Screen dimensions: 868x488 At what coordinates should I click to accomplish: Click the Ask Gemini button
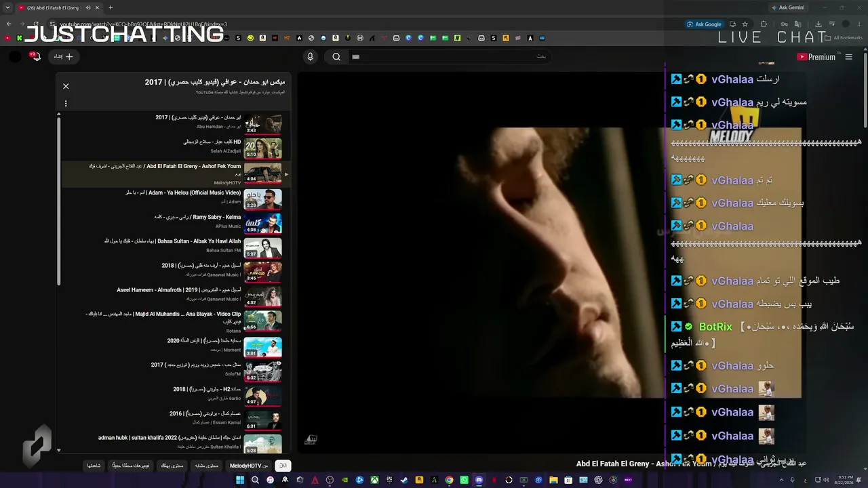click(788, 7)
